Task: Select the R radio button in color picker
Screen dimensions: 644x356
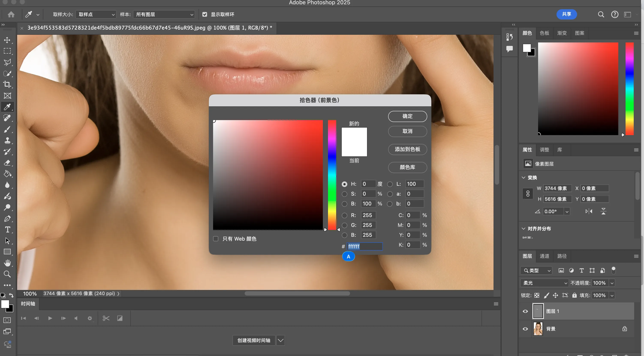Action: [x=345, y=215]
